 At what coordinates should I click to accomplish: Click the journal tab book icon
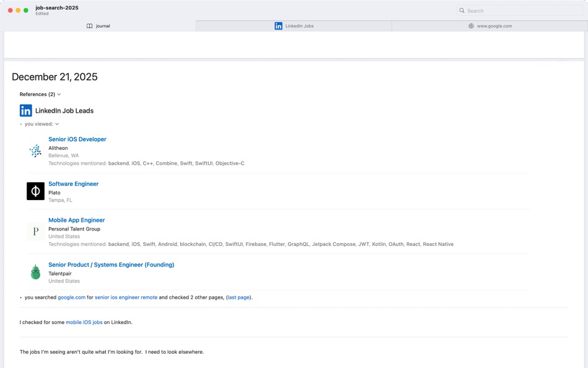(89, 26)
